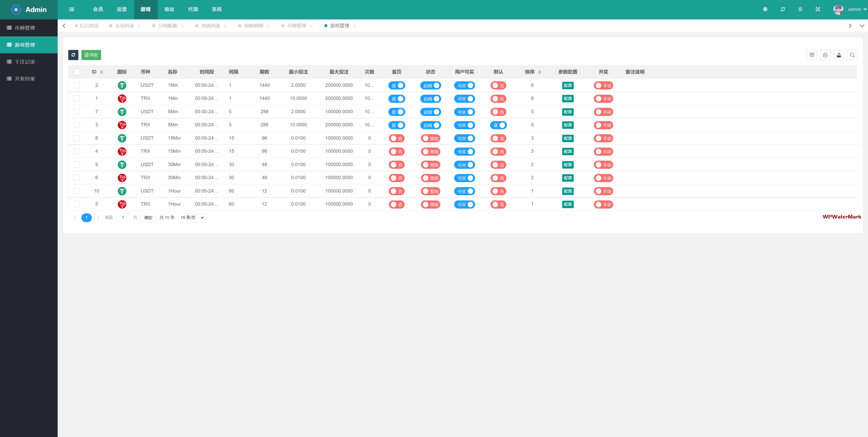Click the top-bar refresh icon

[x=783, y=9]
